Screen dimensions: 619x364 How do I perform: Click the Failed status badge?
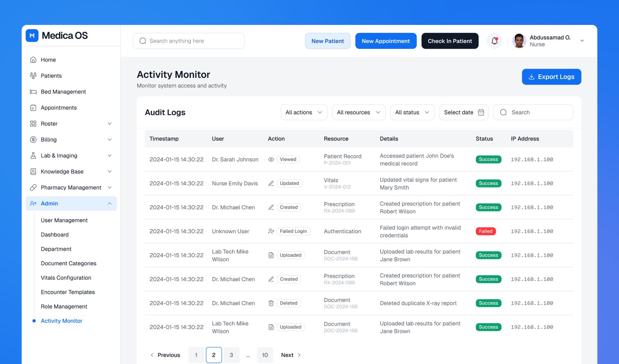point(486,231)
